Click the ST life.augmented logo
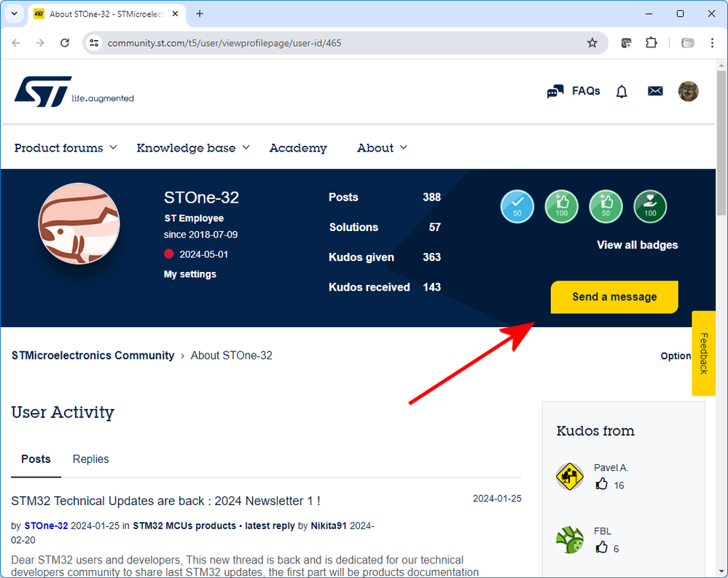The width and height of the screenshot is (728, 578). [74, 91]
